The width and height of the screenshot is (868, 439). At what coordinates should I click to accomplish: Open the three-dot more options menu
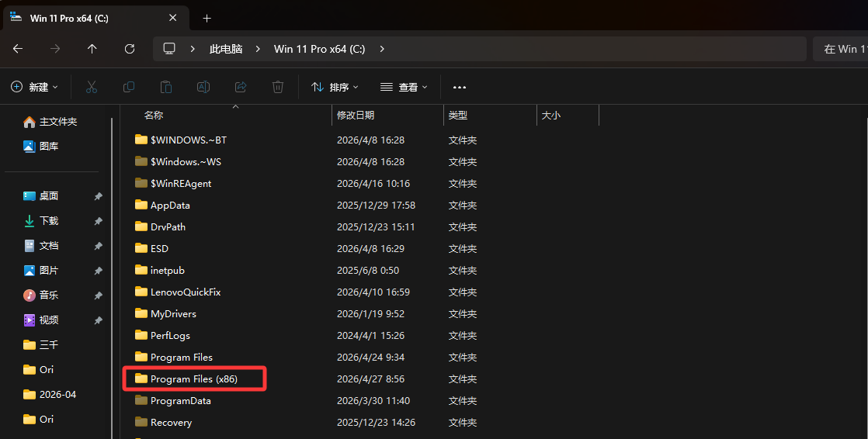[460, 87]
